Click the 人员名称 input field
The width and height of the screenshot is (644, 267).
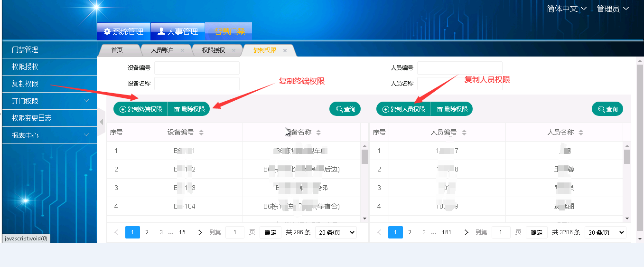(460, 83)
